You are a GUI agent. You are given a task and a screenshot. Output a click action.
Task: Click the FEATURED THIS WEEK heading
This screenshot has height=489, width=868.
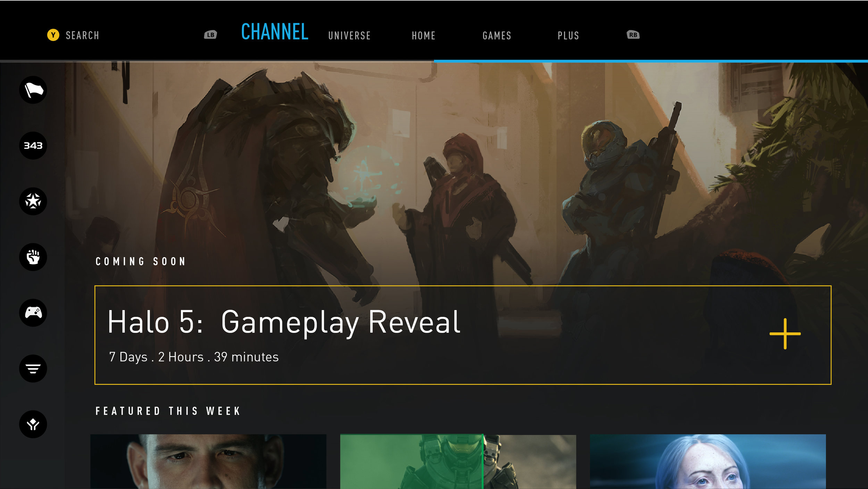(168, 411)
